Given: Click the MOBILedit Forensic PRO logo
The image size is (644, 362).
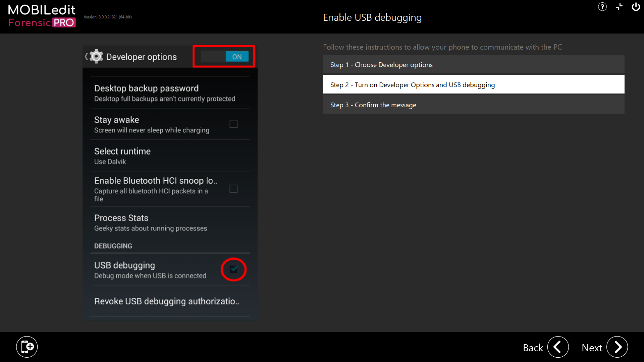Looking at the screenshot, I should [x=42, y=15].
